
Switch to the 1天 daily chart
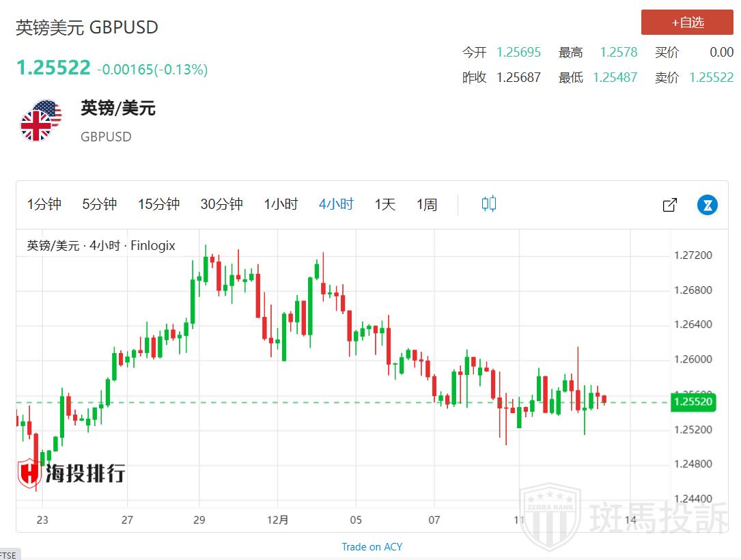[x=385, y=204]
